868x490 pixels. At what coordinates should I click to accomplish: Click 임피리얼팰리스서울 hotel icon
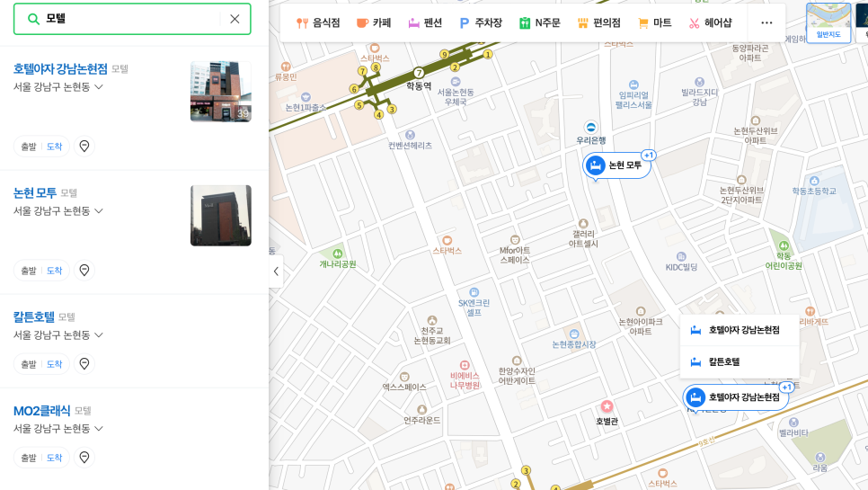pyautogui.click(x=633, y=85)
